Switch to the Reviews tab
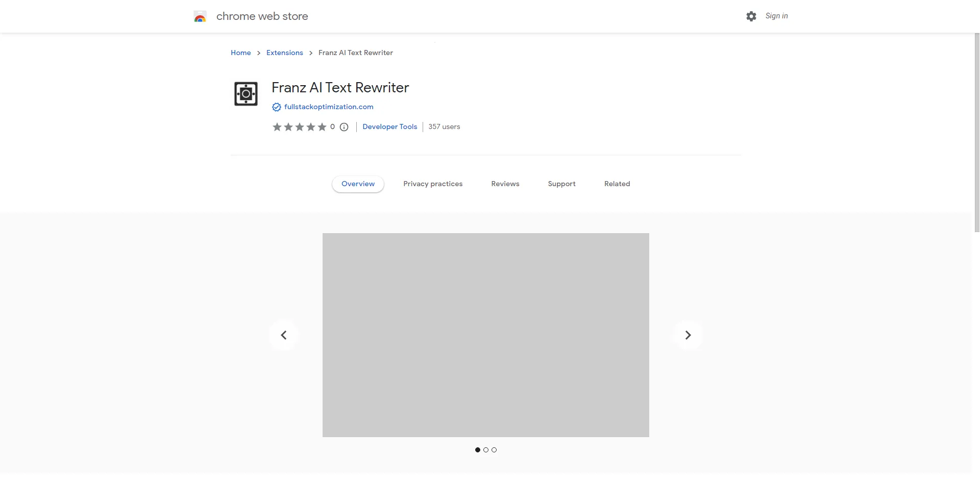This screenshot has height=483, width=980. coord(505,184)
